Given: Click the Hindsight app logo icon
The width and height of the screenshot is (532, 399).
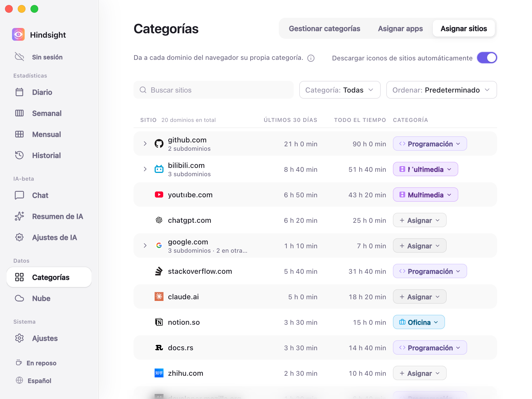Looking at the screenshot, I should 18,35.
